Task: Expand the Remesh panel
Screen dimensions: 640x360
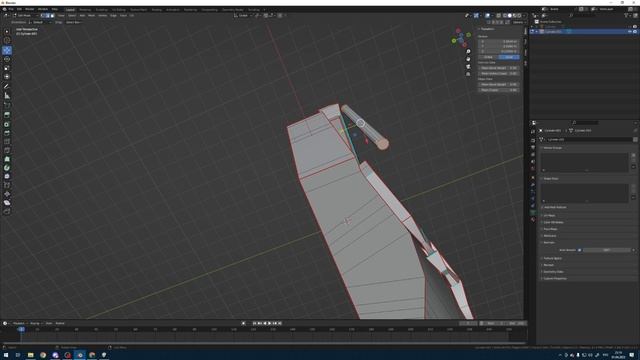Action: 548,265
